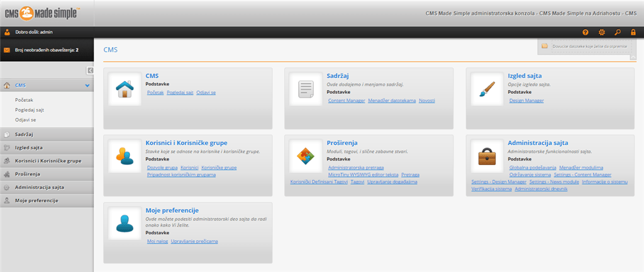The height and width of the screenshot is (272, 644).
Task: Click Proširenja card heading
Action: pyautogui.click(x=342, y=143)
